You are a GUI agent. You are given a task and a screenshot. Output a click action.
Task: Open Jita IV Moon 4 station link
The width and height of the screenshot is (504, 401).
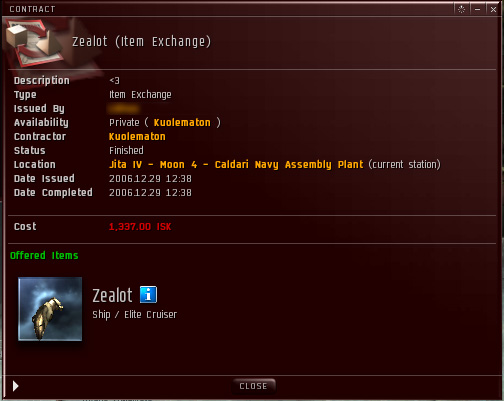[x=236, y=164]
